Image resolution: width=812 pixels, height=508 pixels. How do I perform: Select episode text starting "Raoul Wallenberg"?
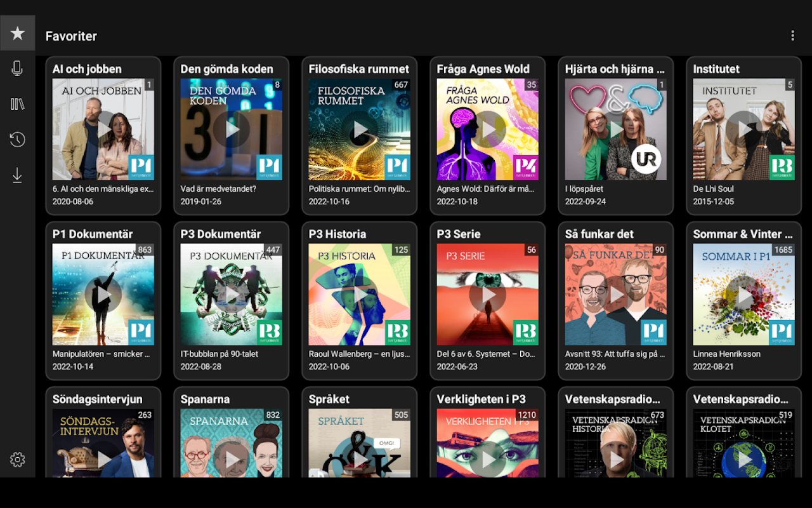point(359,354)
